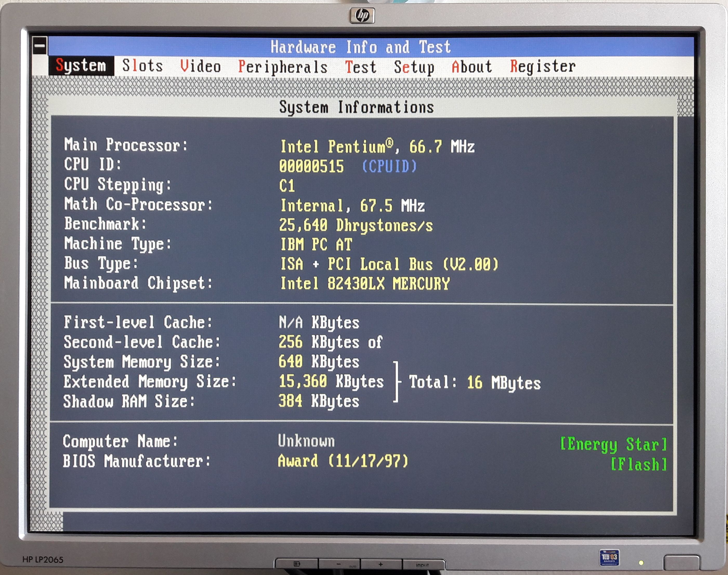Click the monitor minus button
The width and height of the screenshot is (728, 575).
pos(339,564)
